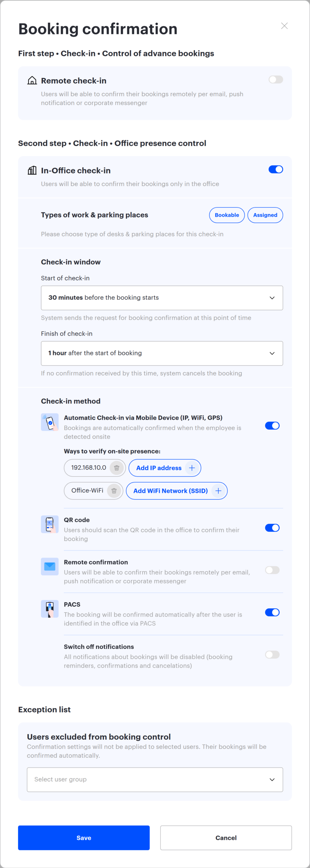The height and width of the screenshot is (868, 310).
Task: Turn off Automatic Check-in via Mobile Device
Action: (x=272, y=426)
